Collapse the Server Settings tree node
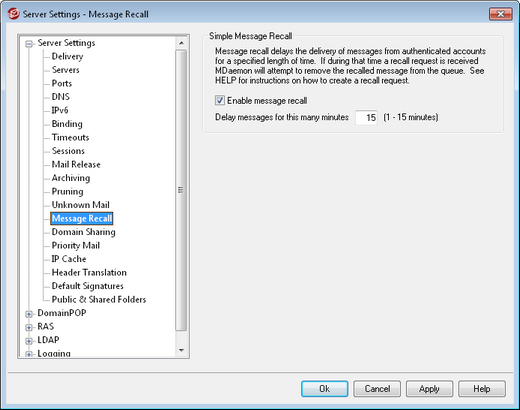This screenshot has height=410, width=520. (29, 44)
